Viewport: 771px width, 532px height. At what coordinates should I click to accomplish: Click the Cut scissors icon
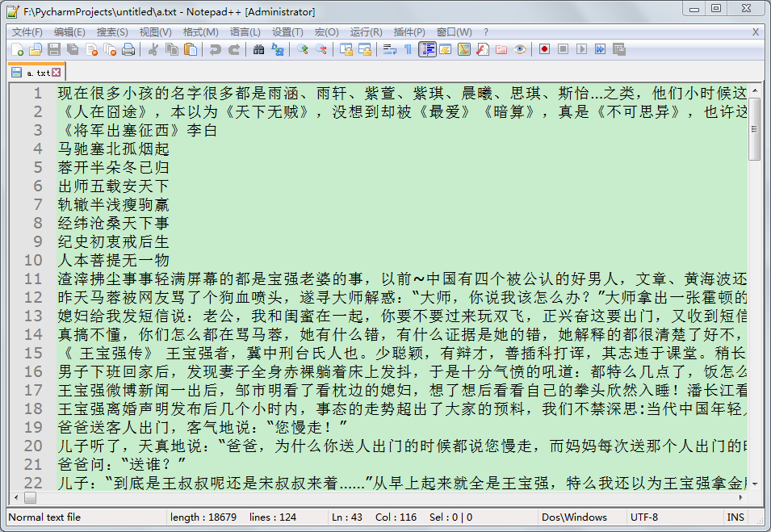tap(153, 50)
